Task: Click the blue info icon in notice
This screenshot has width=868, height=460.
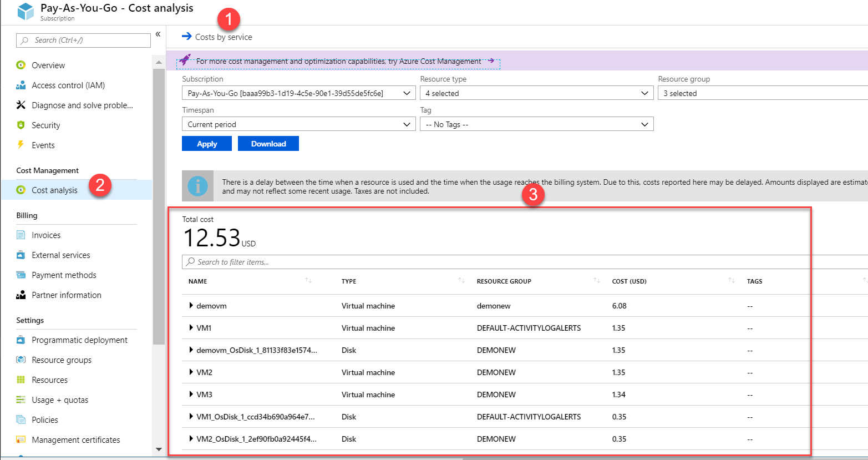Action: click(x=197, y=186)
